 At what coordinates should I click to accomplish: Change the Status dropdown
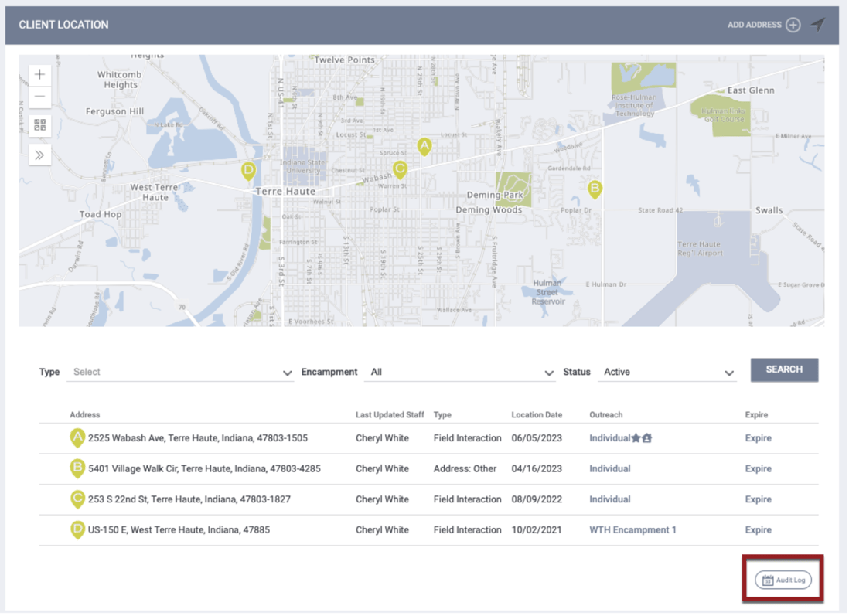pyautogui.click(x=667, y=372)
